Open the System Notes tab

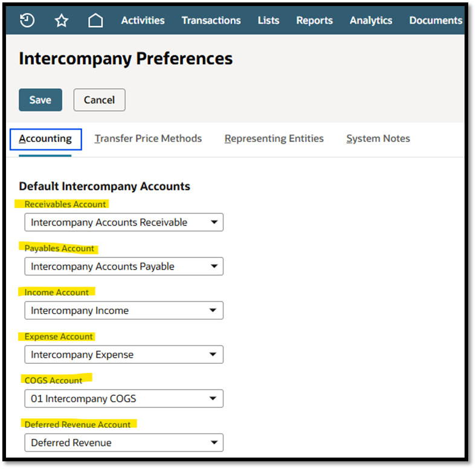(378, 138)
